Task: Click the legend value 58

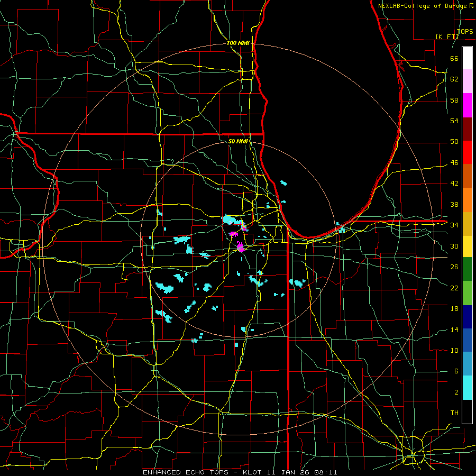Action: point(454,100)
